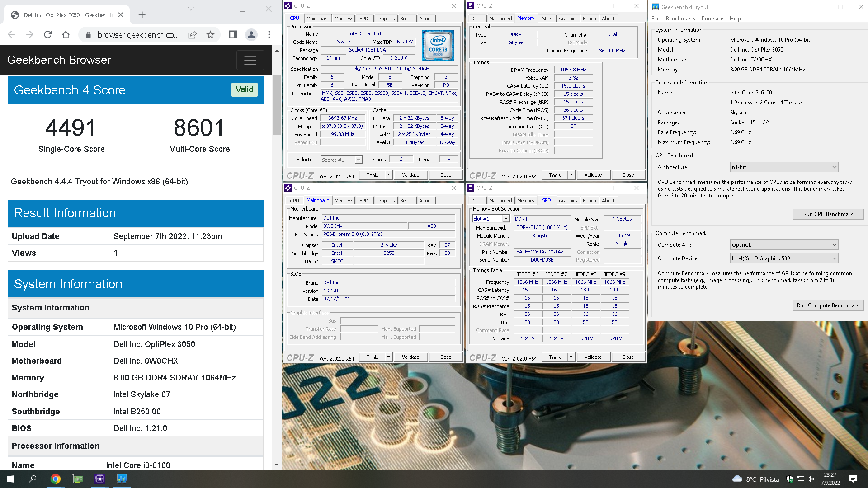Click Windows Security shield tray icon
This screenshot has height=488, width=868.
(790, 479)
